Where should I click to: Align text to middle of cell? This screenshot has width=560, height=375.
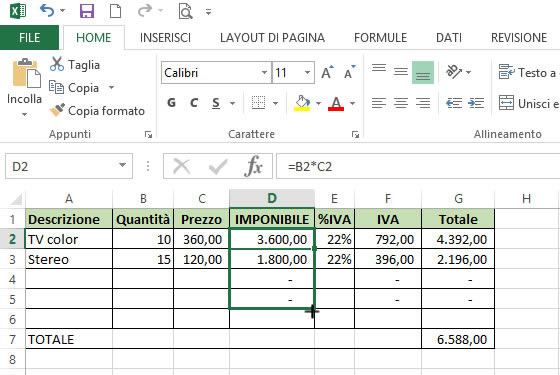click(x=401, y=72)
